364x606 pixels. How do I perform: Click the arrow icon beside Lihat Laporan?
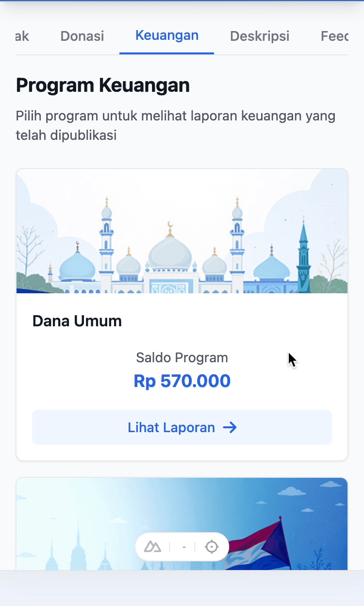click(230, 427)
